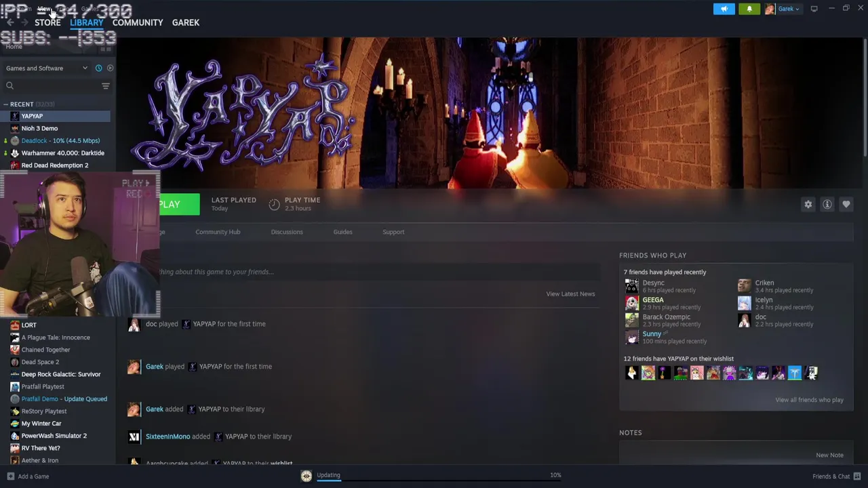The image size is (868, 488).
Task: Open the green notifications bell
Action: pos(749,9)
